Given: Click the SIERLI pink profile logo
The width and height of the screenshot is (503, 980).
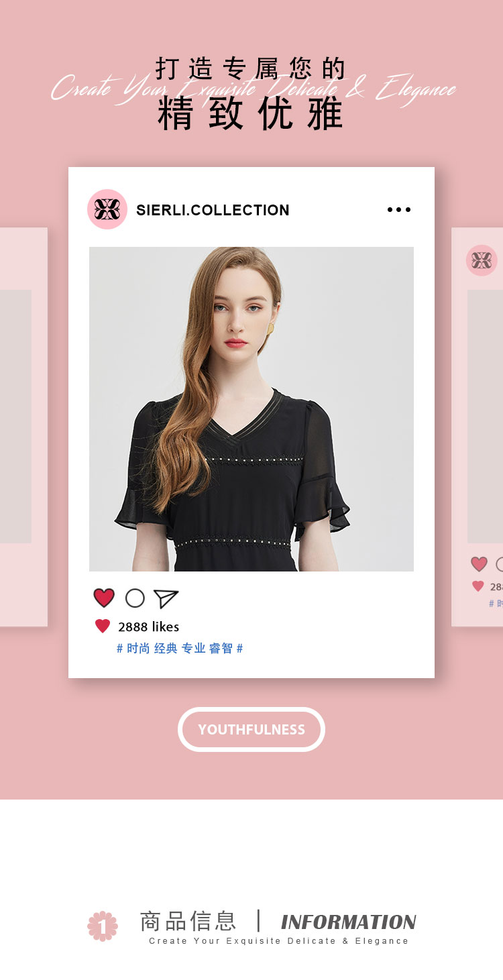Looking at the screenshot, I should pos(107,209).
